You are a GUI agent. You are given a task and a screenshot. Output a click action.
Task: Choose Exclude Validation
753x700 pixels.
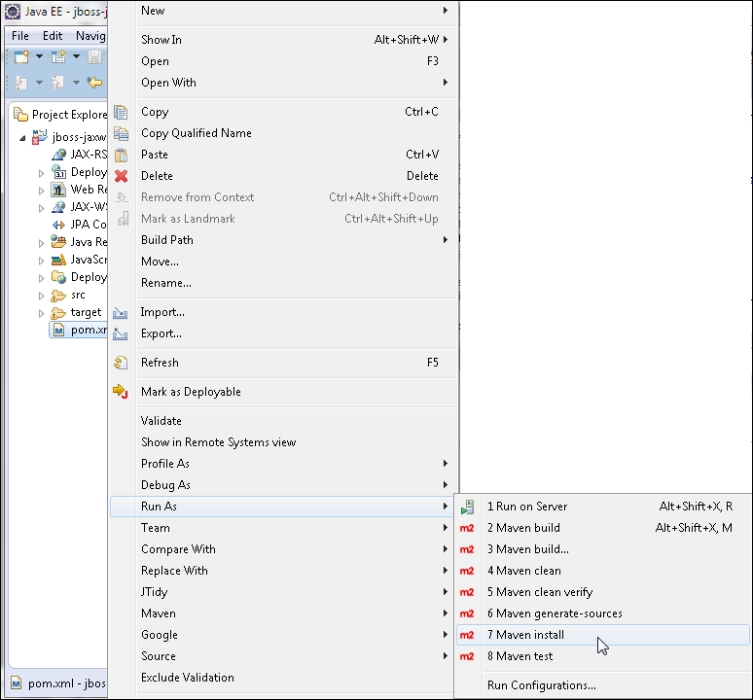[282, 678]
